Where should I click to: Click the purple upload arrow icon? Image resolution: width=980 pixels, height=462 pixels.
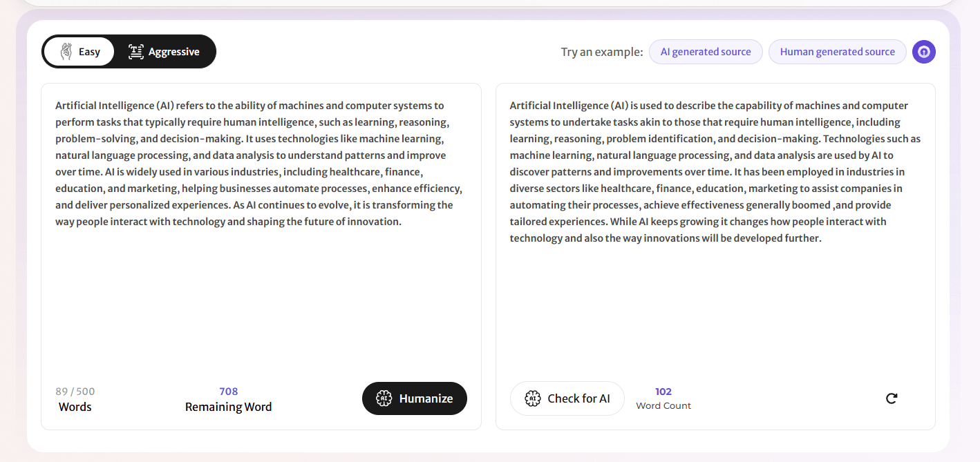(x=923, y=52)
